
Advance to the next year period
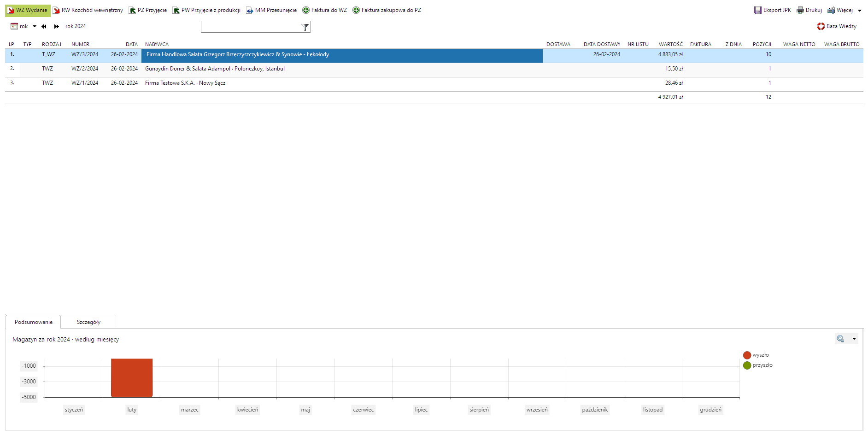[56, 26]
